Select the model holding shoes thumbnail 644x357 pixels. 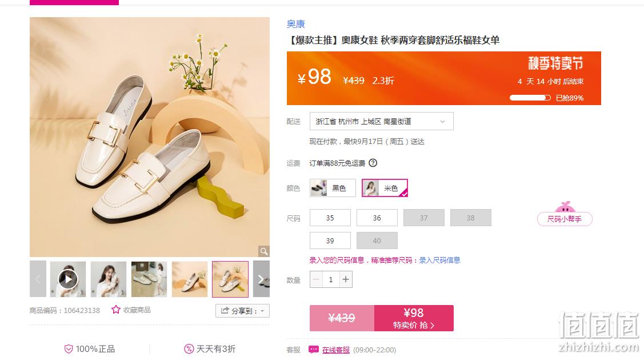pos(109,279)
